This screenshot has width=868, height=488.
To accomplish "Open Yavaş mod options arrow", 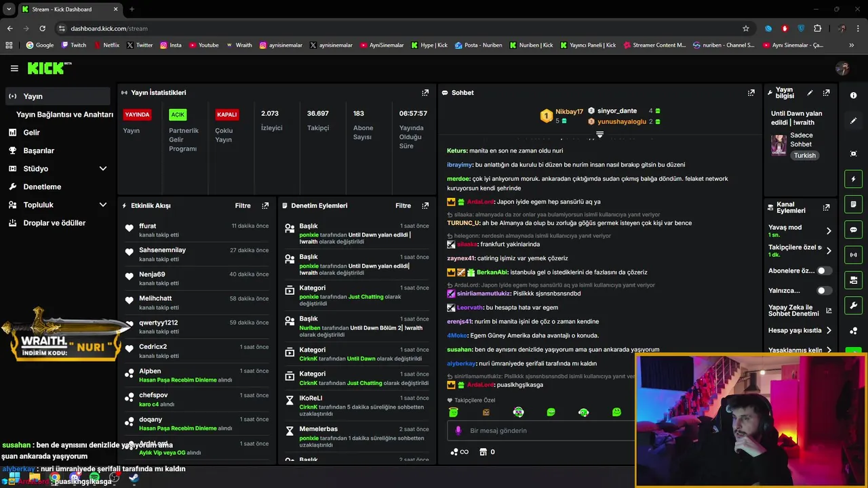I will [829, 230].
